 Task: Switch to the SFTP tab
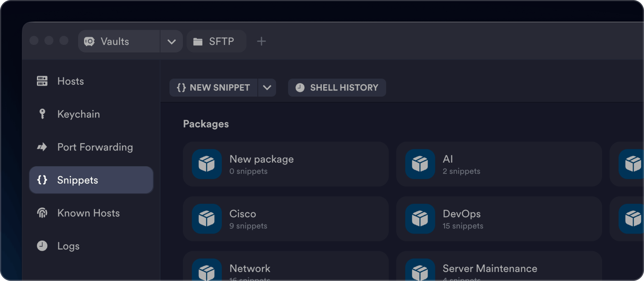click(x=216, y=41)
